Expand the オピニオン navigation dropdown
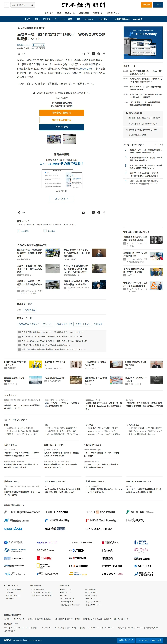Image resolution: width=167 pixels, height=644 pixels. (90, 19)
